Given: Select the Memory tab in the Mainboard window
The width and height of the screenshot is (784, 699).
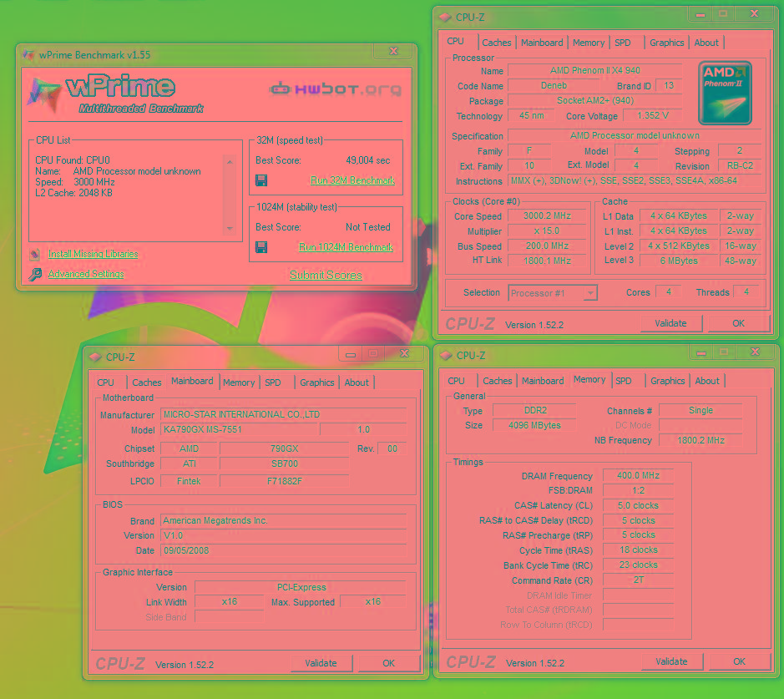Looking at the screenshot, I should [239, 382].
